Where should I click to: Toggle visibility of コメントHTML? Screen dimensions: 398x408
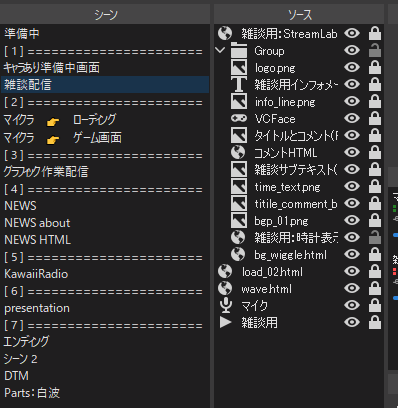tap(352, 152)
